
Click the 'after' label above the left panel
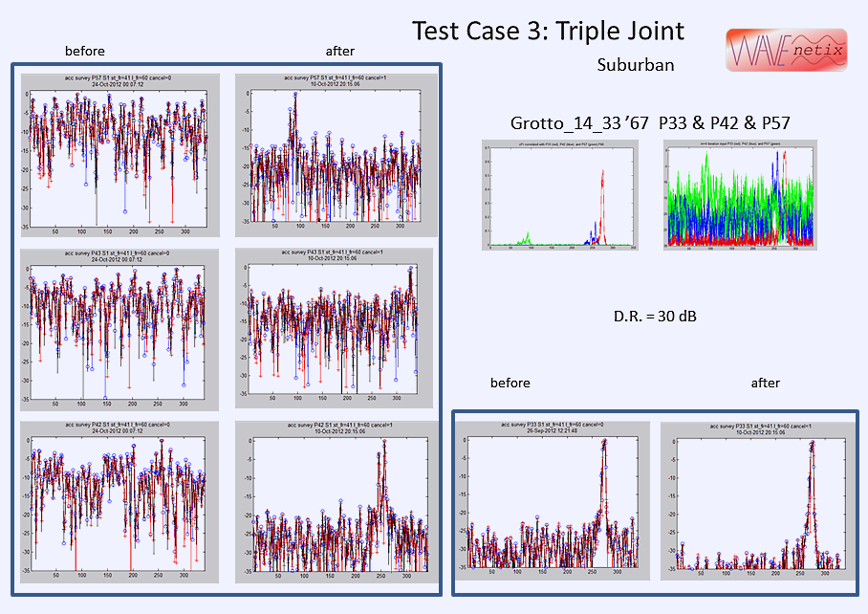(341, 51)
